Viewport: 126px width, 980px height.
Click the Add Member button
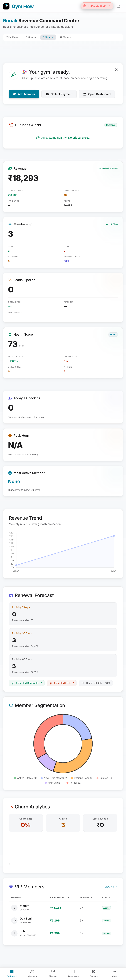(24, 94)
